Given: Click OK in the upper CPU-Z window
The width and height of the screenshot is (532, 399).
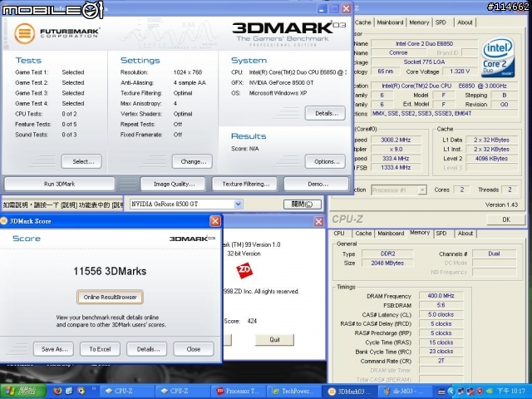Looking at the screenshot, I should tap(506, 219).
